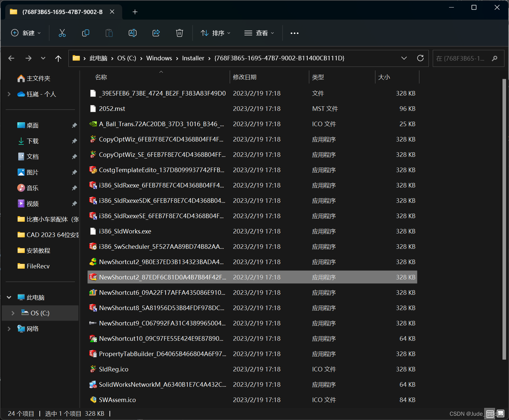Click the search magnifier icon

coord(495,58)
